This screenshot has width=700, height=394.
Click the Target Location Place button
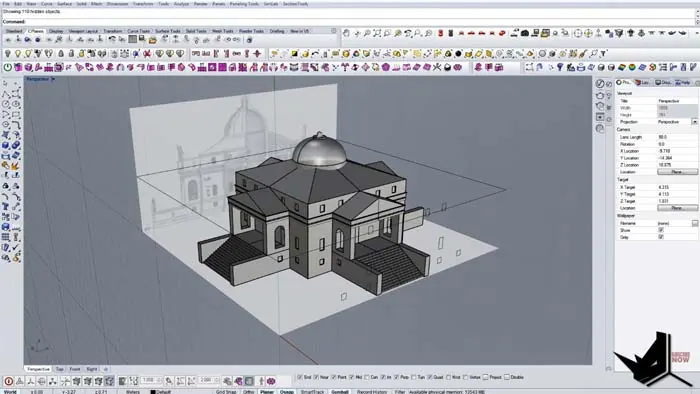point(677,208)
